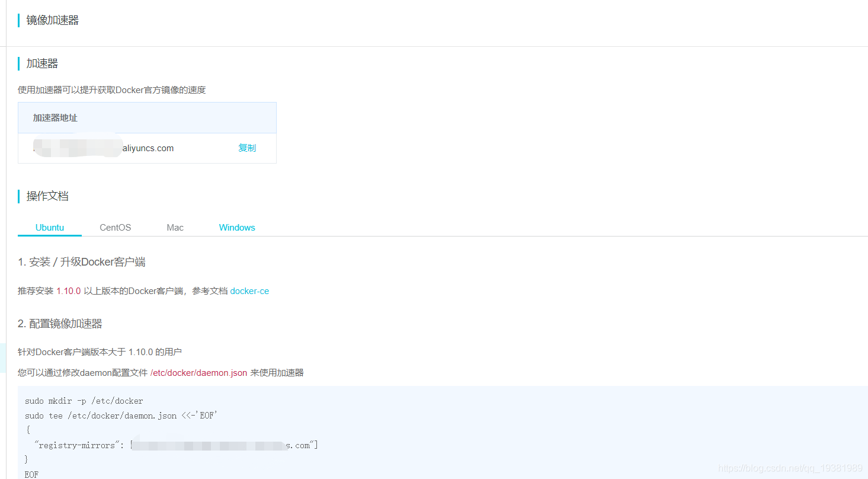
Task: Click the blurred aliyuncs.com address
Action: click(x=104, y=148)
